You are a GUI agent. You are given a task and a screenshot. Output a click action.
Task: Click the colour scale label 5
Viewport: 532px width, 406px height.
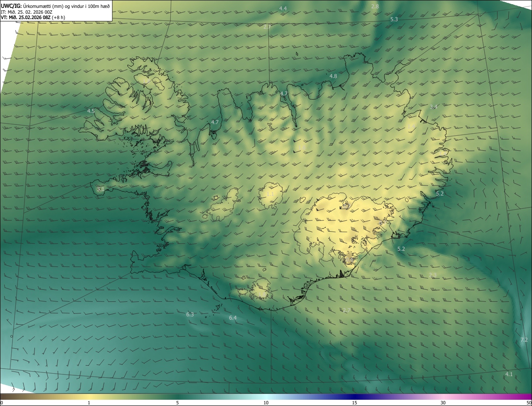[177, 403]
